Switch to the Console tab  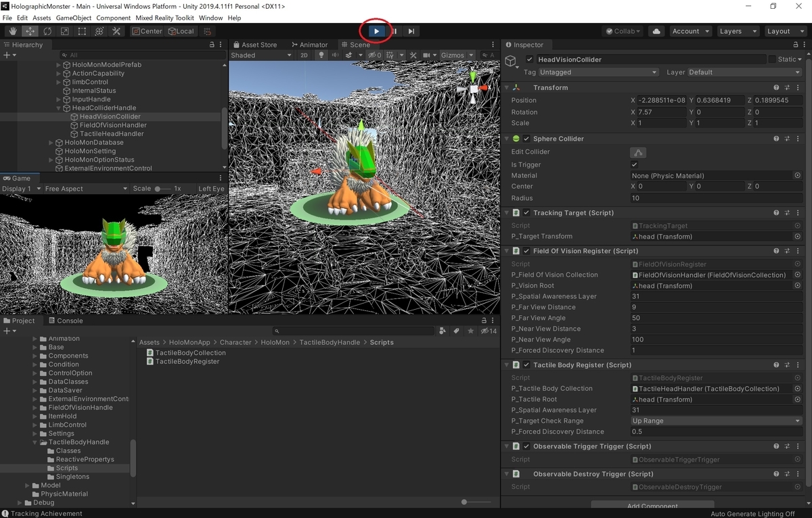[64, 321]
